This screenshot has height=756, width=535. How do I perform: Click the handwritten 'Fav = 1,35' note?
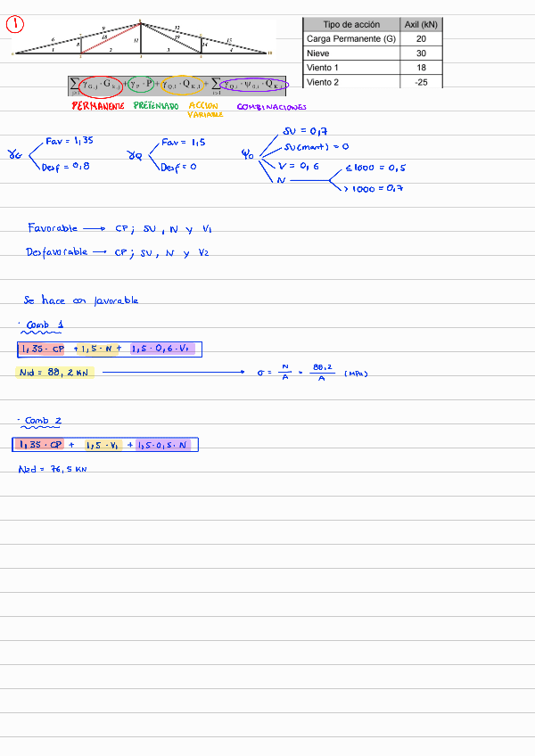[x=70, y=141]
